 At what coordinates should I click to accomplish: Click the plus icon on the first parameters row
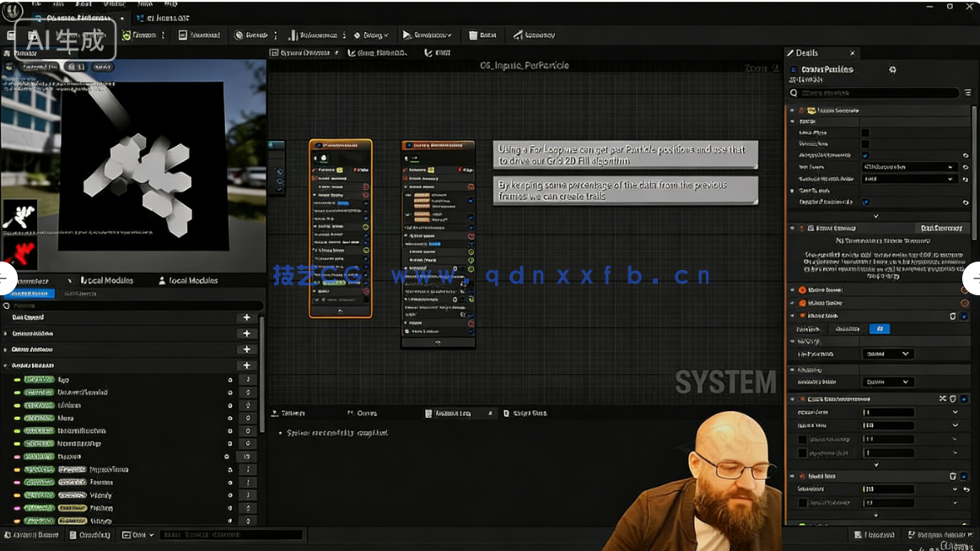[246, 317]
